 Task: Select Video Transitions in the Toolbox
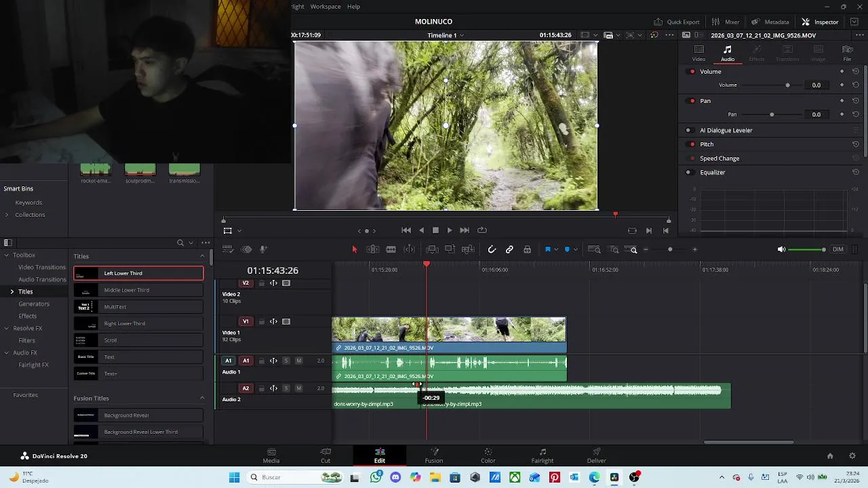(42, 267)
